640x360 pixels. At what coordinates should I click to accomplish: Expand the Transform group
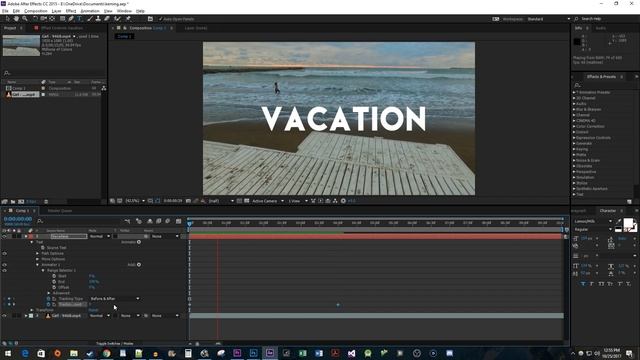point(32,310)
